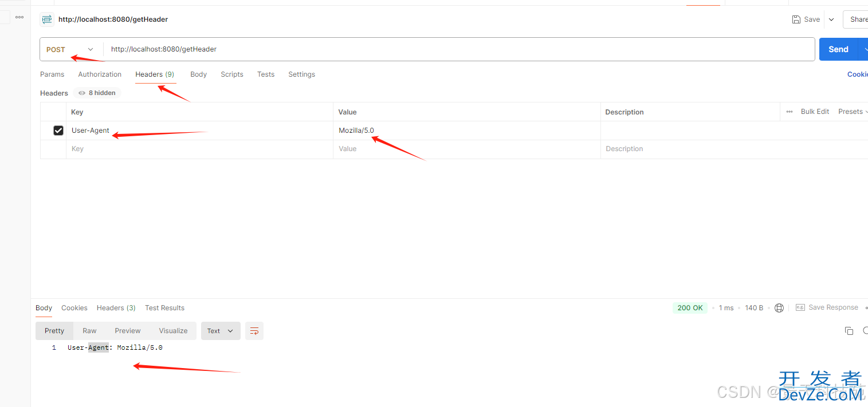Open the request Body tab
The height and width of the screenshot is (407, 868).
point(198,74)
